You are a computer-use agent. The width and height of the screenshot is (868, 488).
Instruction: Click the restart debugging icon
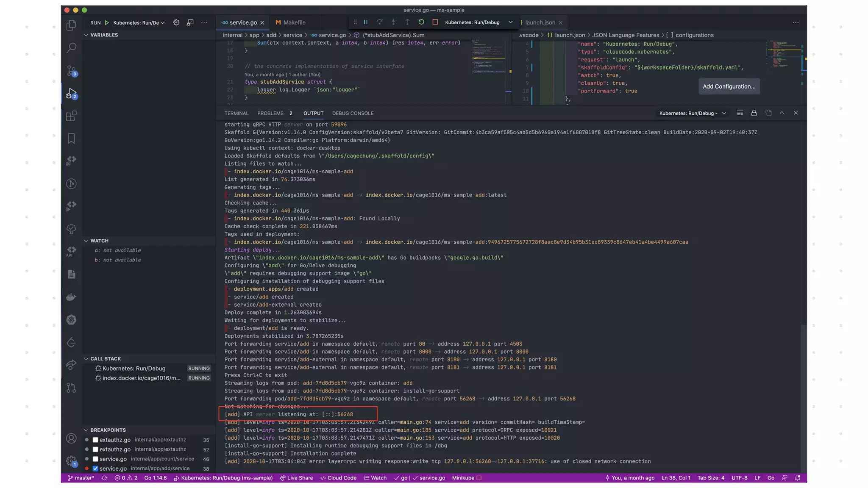(x=421, y=22)
